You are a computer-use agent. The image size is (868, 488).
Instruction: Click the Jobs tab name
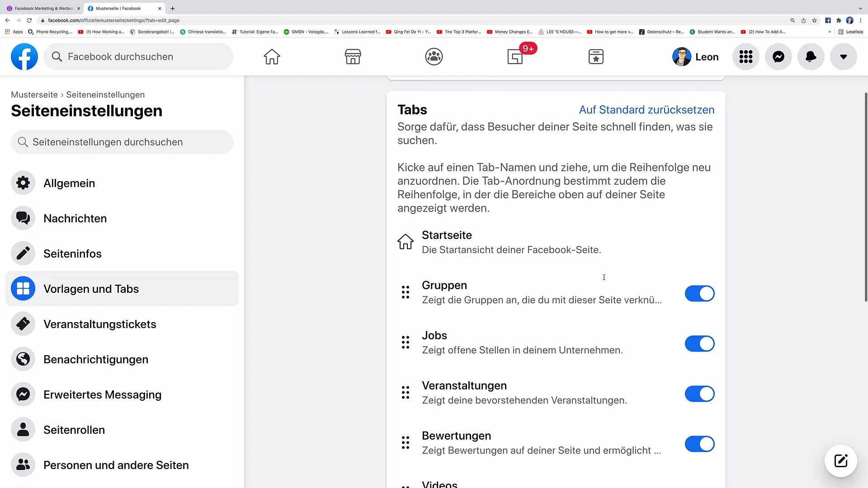click(434, 335)
